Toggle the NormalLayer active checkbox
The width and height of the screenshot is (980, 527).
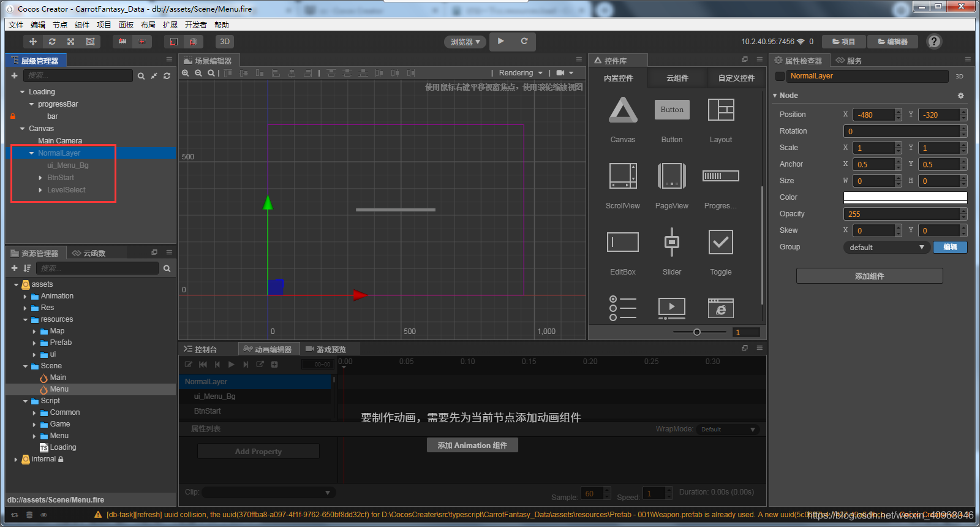click(x=780, y=76)
